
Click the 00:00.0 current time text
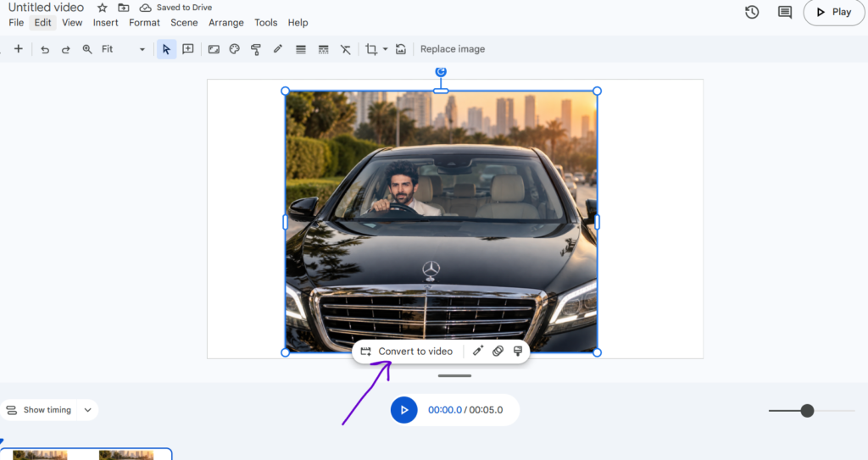pos(444,410)
